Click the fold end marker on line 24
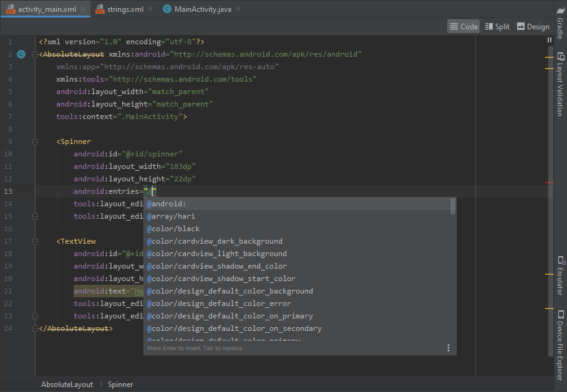Viewport: 567px width, 392px height. (x=35, y=328)
